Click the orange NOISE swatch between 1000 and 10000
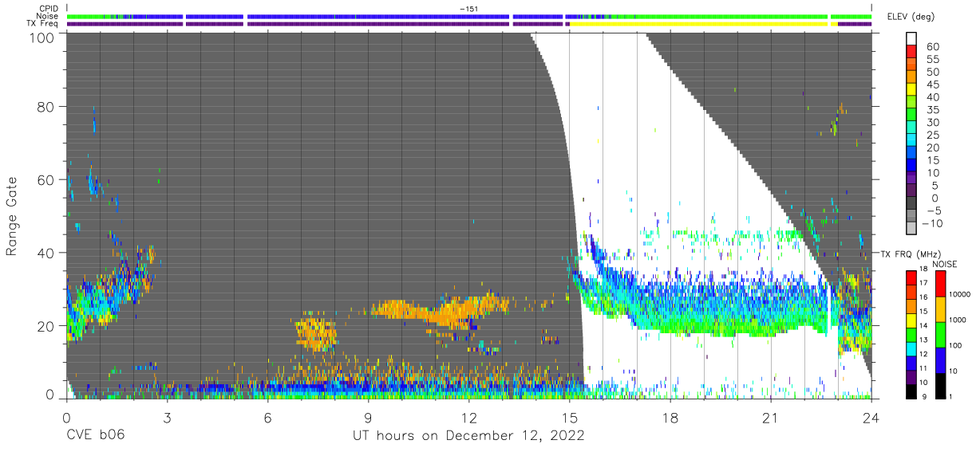The image size is (980, 452). click(941, 309)
